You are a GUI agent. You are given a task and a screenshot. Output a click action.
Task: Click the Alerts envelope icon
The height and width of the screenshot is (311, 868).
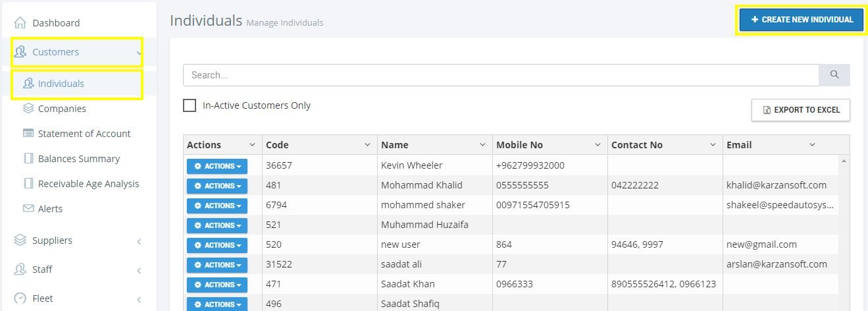coord(28,209)
